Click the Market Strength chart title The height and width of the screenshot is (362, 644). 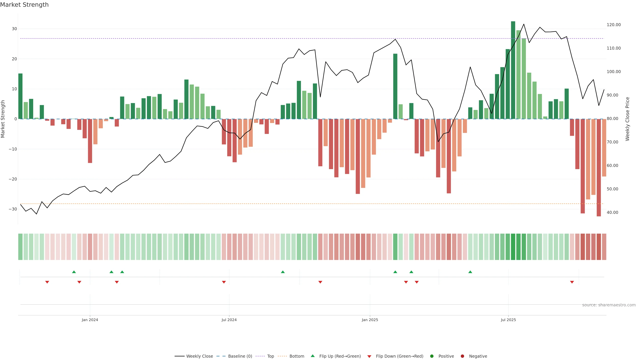pyautogui.click(x=24, y=5)
